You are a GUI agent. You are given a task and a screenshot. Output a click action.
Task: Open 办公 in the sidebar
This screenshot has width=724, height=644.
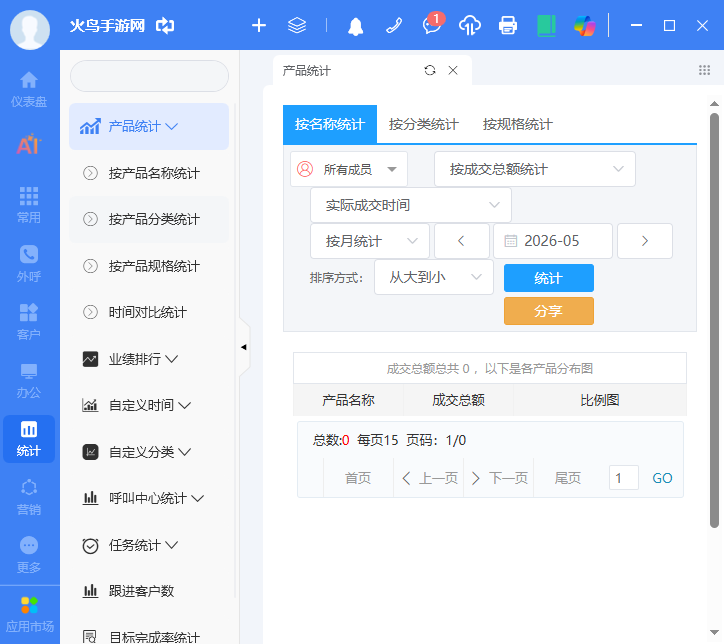pos(29,381)
